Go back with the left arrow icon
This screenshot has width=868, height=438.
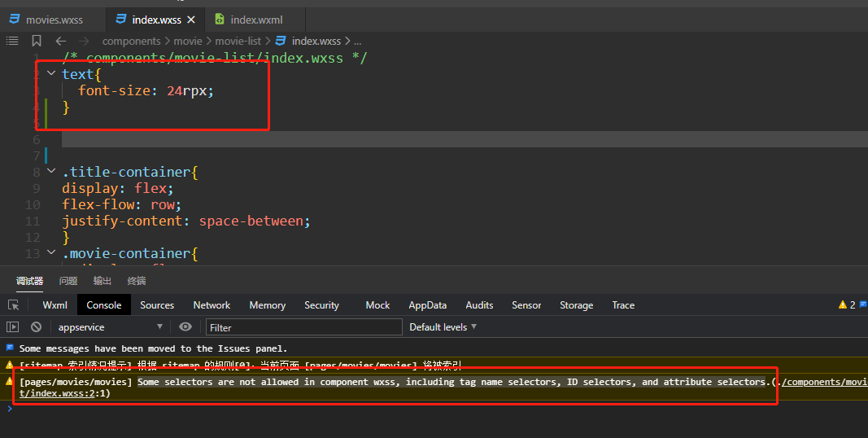[x=61, y=41]
